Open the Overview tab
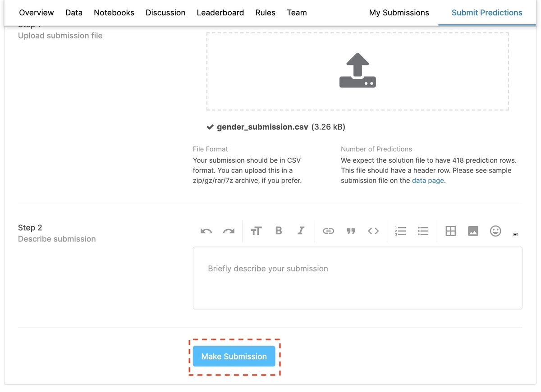The width and height of the screenshot is (541, 392). coord(37,13)
